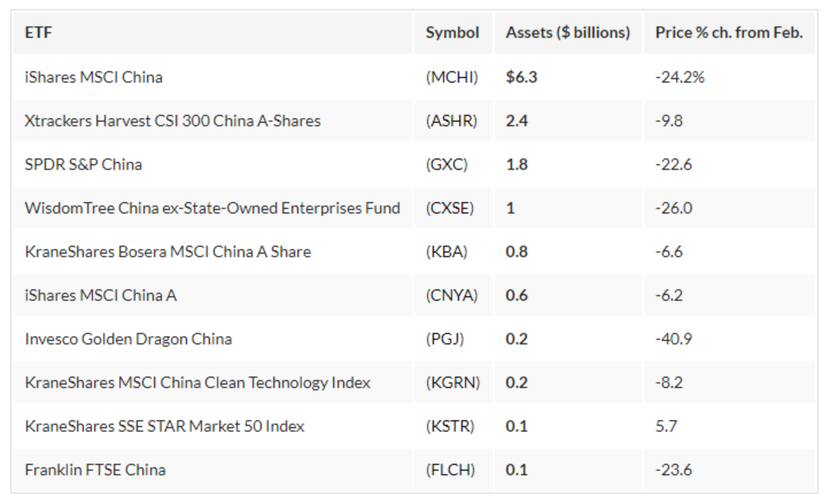830x504 pixels.
Task: Select the KraneShares Bosera MSCI China A Share name
Action: pyautogui.click(x=168, y=251)
